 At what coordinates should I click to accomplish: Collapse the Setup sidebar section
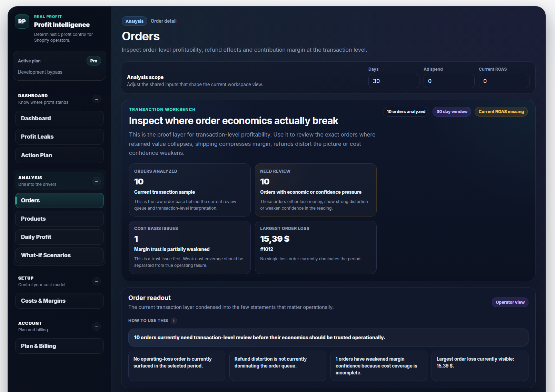click(x=97, y=282)
